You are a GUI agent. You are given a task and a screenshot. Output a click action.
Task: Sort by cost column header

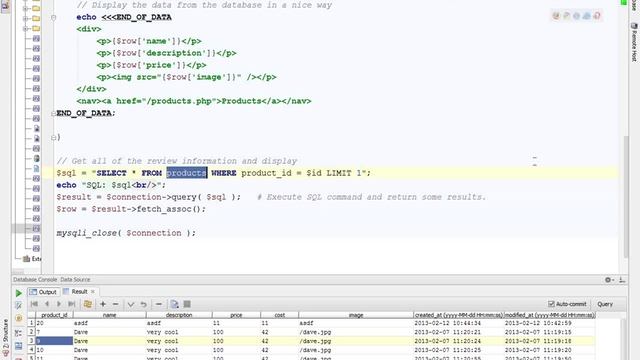tap(279, 315)
